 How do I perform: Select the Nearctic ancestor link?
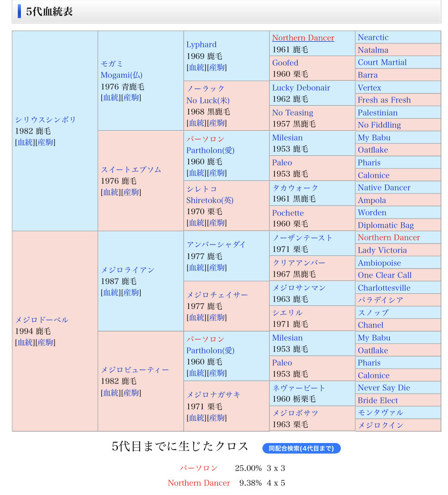click(x=373, y=37)
